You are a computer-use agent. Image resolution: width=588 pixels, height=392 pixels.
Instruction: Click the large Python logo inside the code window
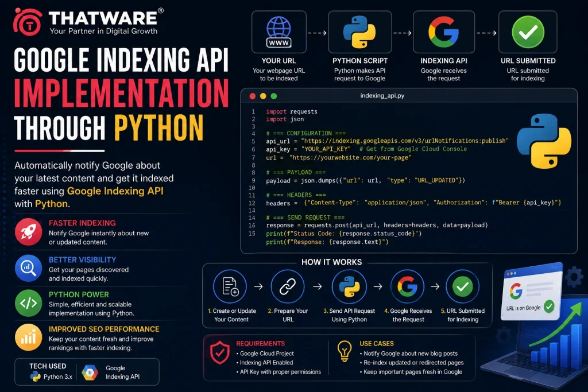pos(544,141)
